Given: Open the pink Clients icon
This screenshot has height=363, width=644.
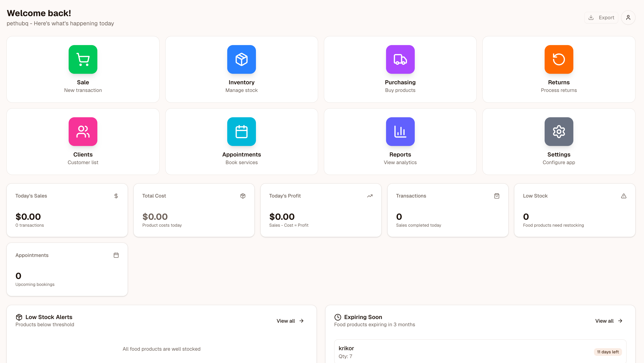Looking at the screenshot, I should (x=83, y=131).
